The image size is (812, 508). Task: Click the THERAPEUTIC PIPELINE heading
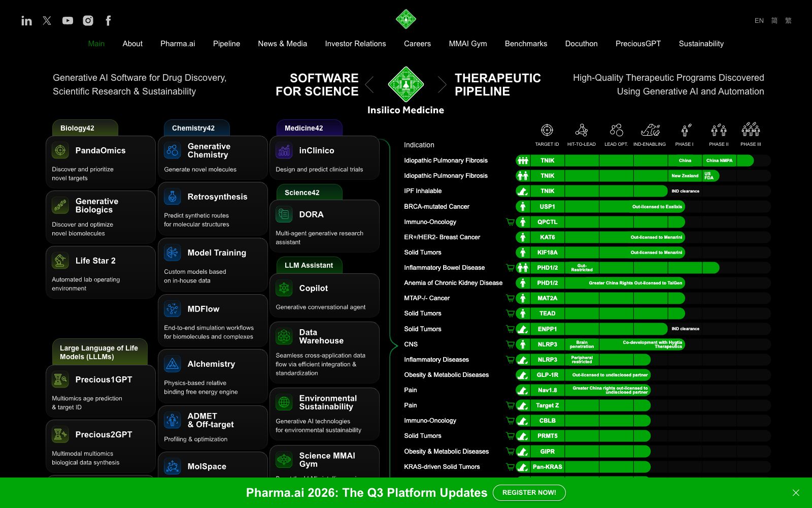pos(498,85)
